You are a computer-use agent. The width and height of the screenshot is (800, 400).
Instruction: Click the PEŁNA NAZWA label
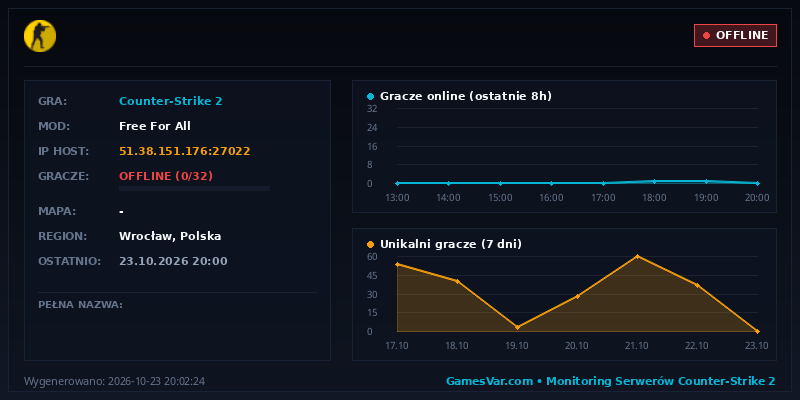[81, 305]
